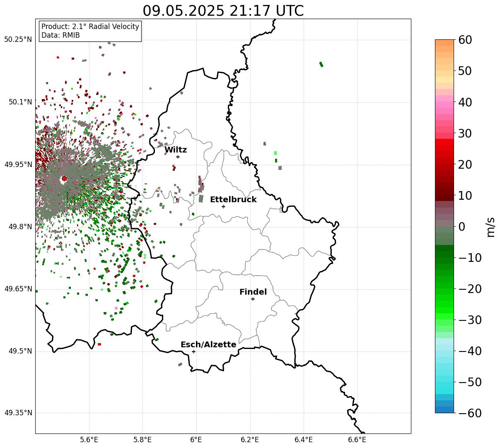Click the 6.4°E longitude label
Viewport: 500px width, 448px height.
304,440
